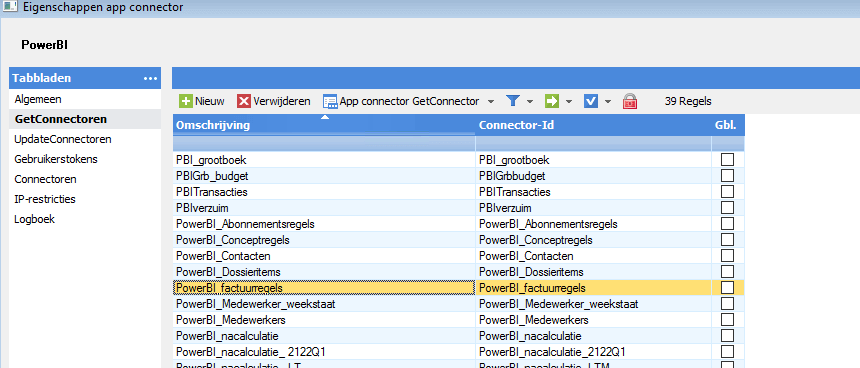The height and width of the screenshot is (368, 860).
Task: Expand the filter funnel dropdown arrow
Action: coord(530,101)
